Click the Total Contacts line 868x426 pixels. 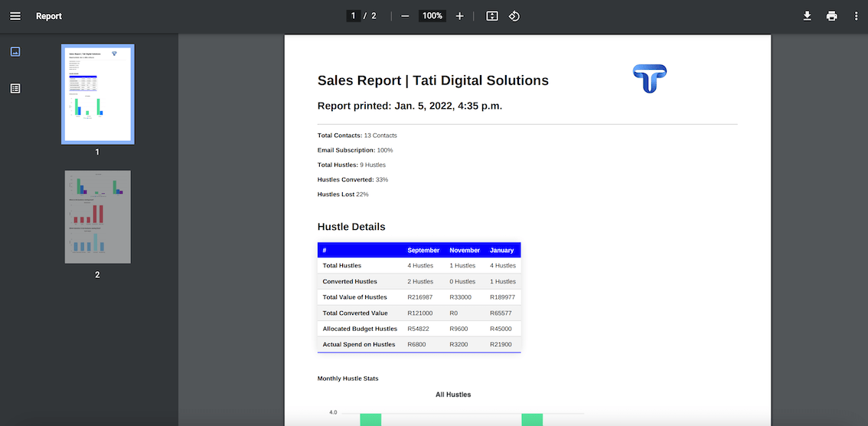(x=357, y=135)
